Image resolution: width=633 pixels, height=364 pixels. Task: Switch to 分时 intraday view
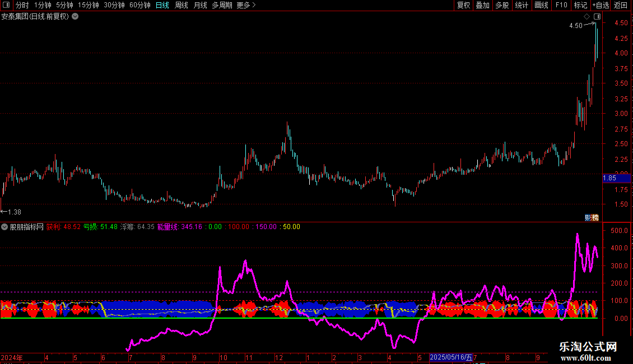pos(22,5)
